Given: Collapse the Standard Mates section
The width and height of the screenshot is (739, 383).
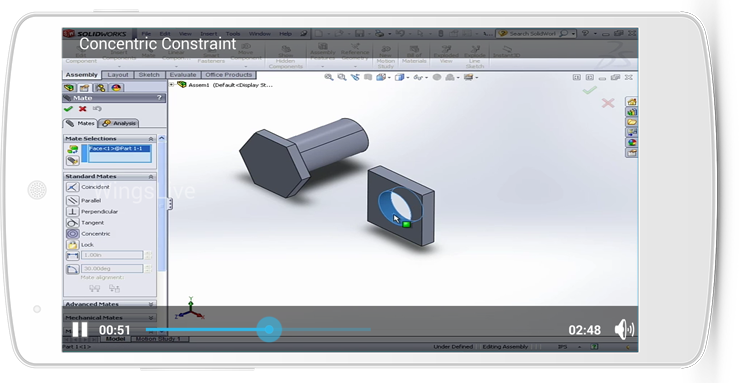Looking at the screenshot, I should [x=151, y=176].
